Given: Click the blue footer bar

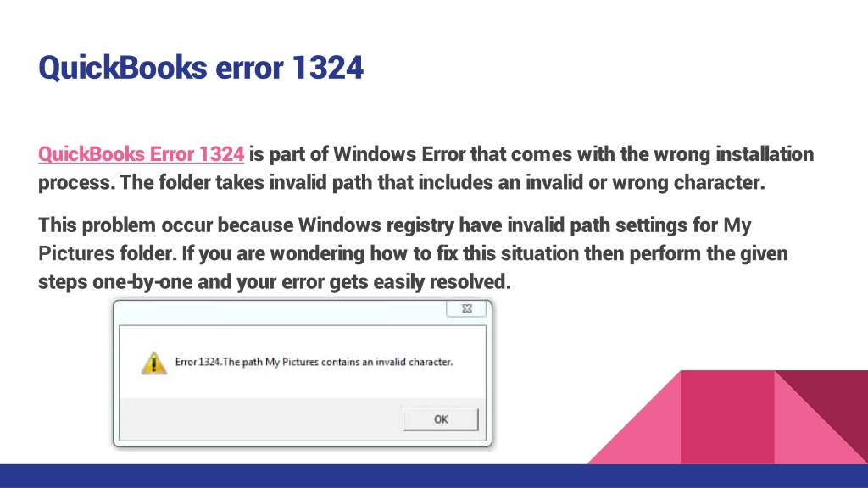Looking at the screenshot, I should coord(434,476).
